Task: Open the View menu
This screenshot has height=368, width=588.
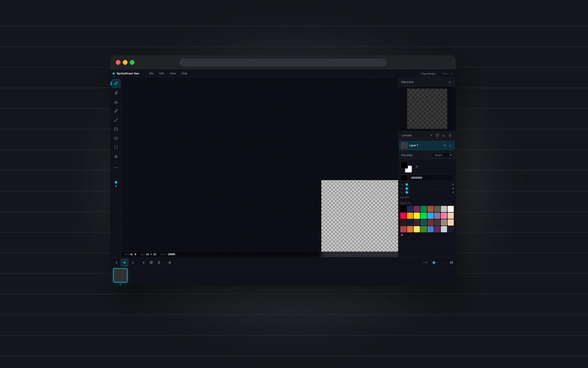Action: pyautogui.click(x=173, y=74)
